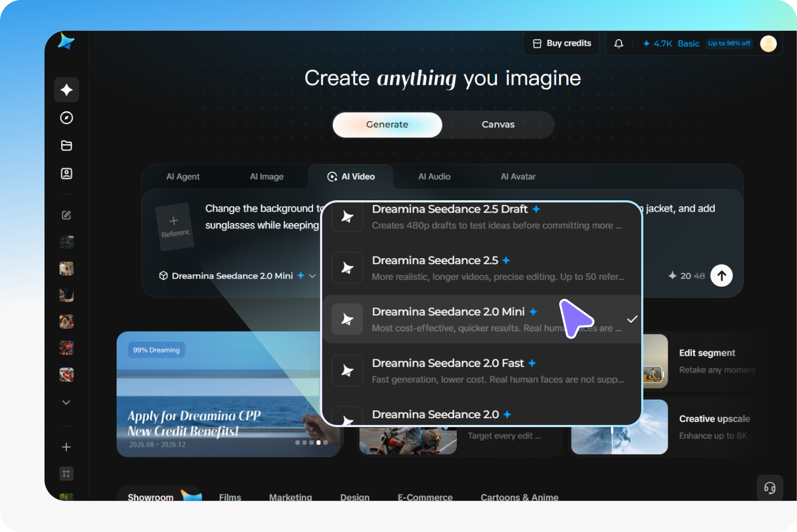
Task: Switch to Generate mode
Action: (387, 125)
